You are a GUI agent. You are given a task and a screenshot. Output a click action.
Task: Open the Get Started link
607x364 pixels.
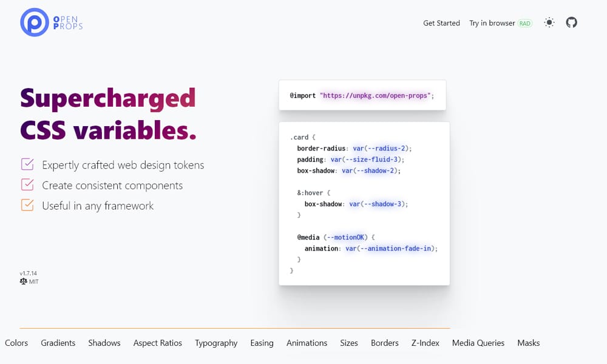click(x=441, y=23)
